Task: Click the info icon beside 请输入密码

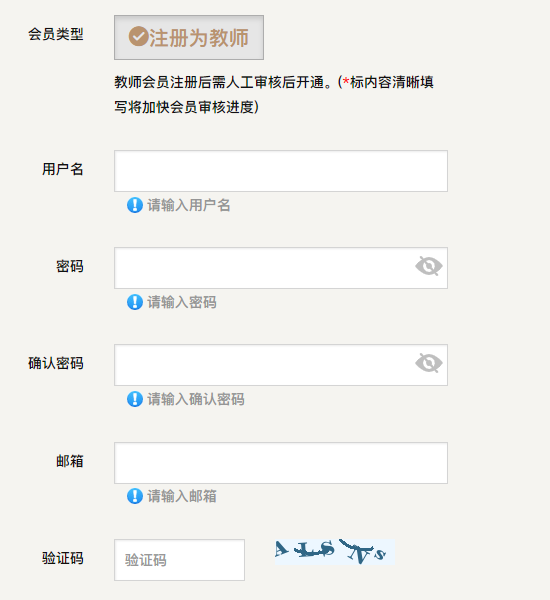Action: coord(135,302)
